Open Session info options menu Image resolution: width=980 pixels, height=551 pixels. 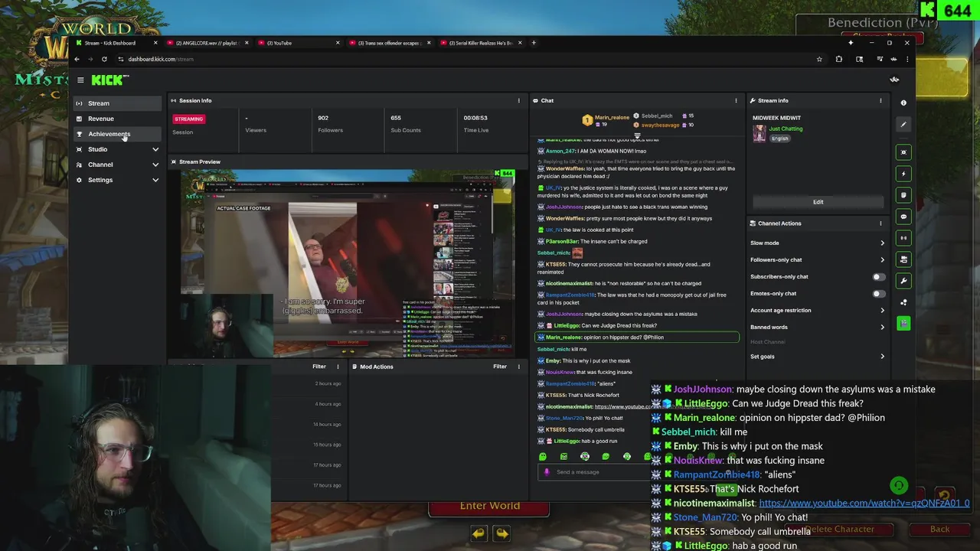point(518,100)
